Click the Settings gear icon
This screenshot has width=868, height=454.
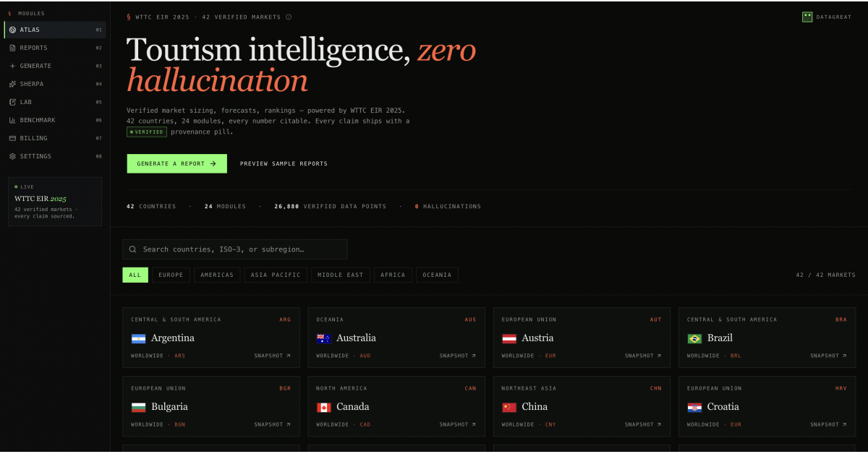[x=12, y=156]
